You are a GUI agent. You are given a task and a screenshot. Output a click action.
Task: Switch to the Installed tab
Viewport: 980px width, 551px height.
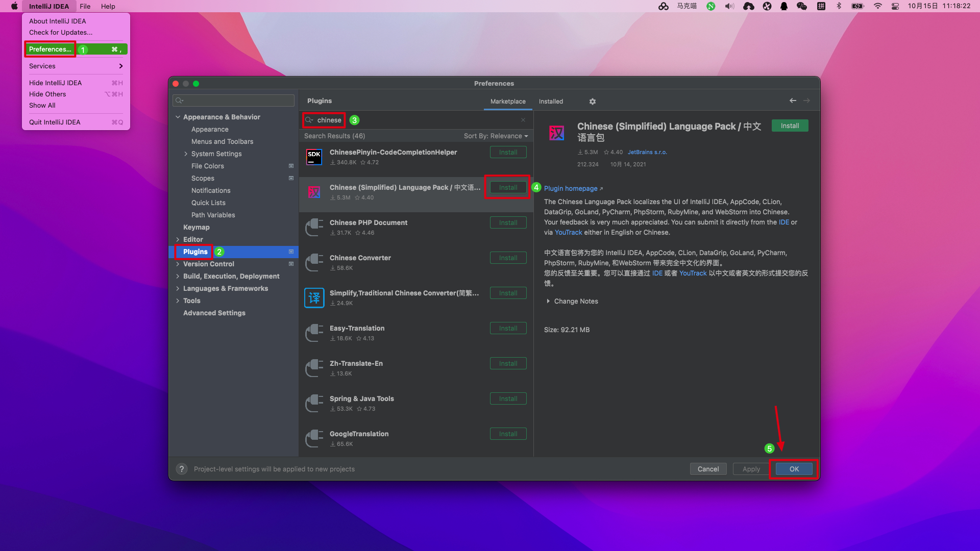point(551,102)
